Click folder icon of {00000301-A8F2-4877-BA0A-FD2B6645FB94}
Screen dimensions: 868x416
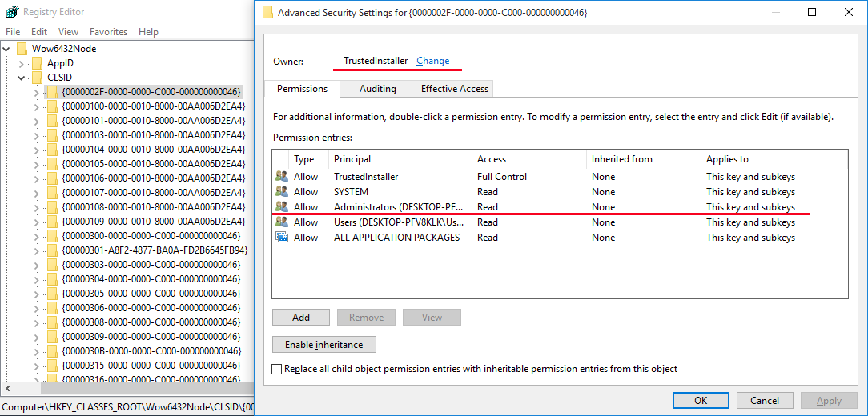pyautogui.click(x=52, y=250)
